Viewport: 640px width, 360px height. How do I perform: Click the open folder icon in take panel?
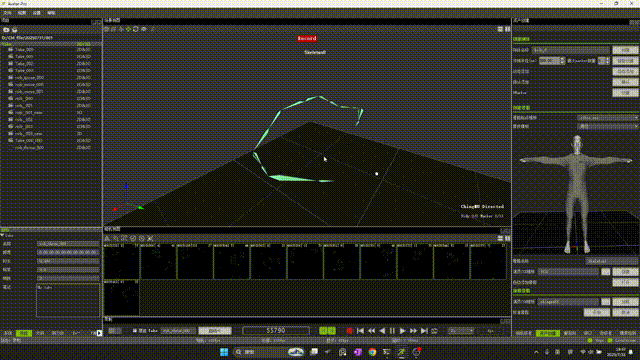click(x=6, y=30)
